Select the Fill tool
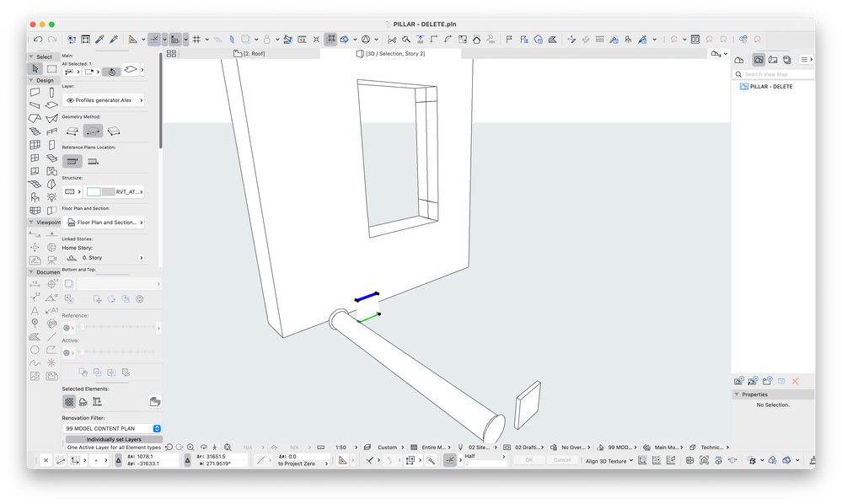This screenshot has width=842, height=504. (x=35, y=336)
